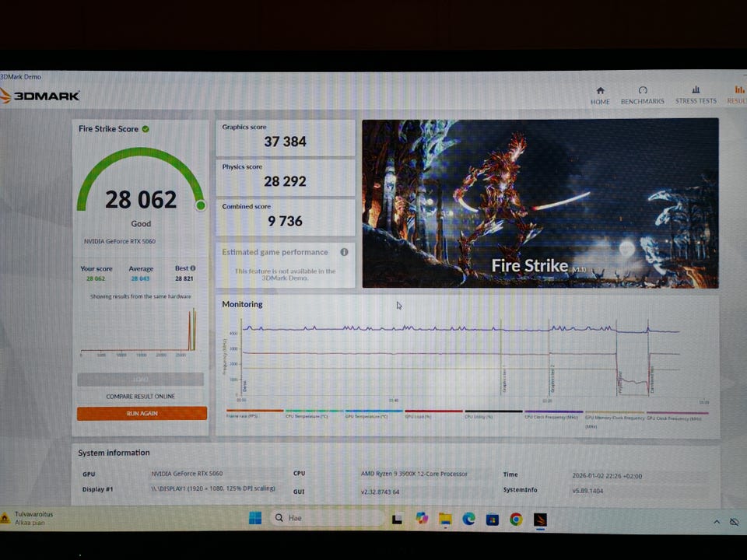This screenshot has width=747, height=560.
Task: Click the SystemInfo version v5.89.1404
Action: [587, 491]
